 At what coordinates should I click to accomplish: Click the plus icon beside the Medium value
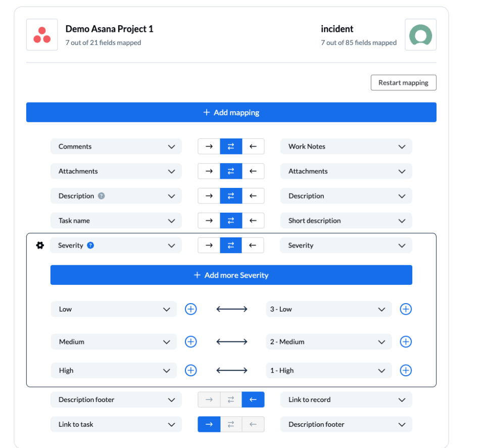coord(190,341)
